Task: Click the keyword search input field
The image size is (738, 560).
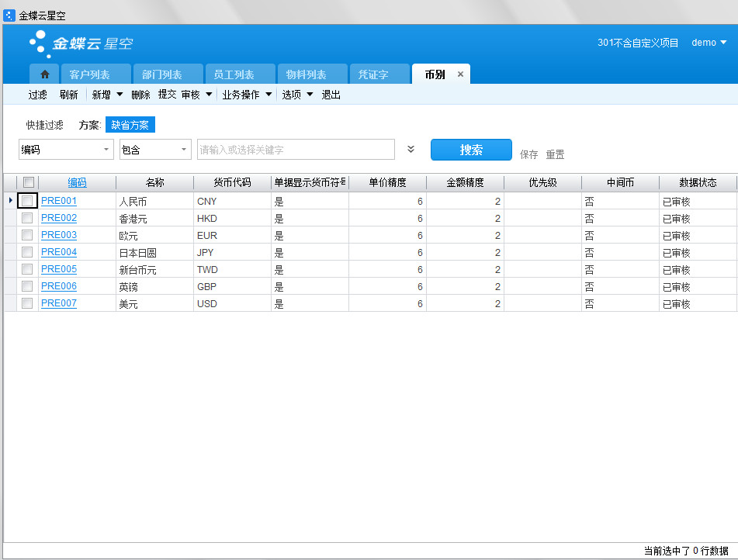Action: (x=296, y=150)
